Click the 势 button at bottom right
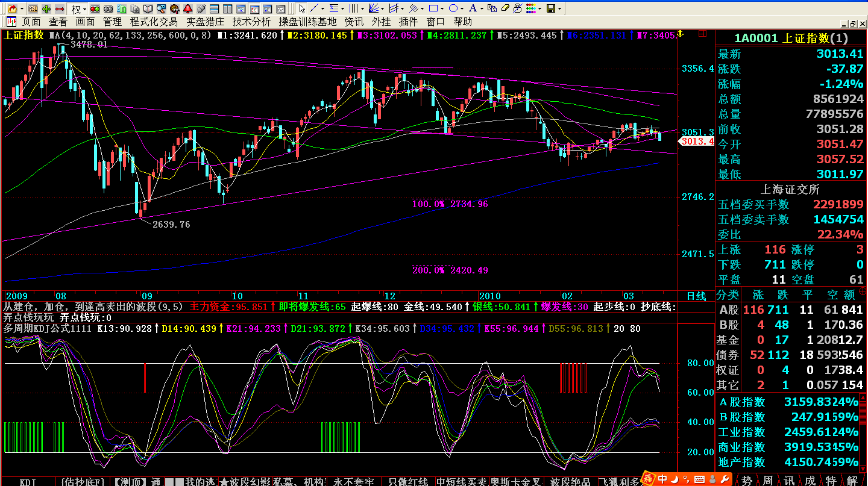This screenshot has height=486, width=868. click(747, 481)
